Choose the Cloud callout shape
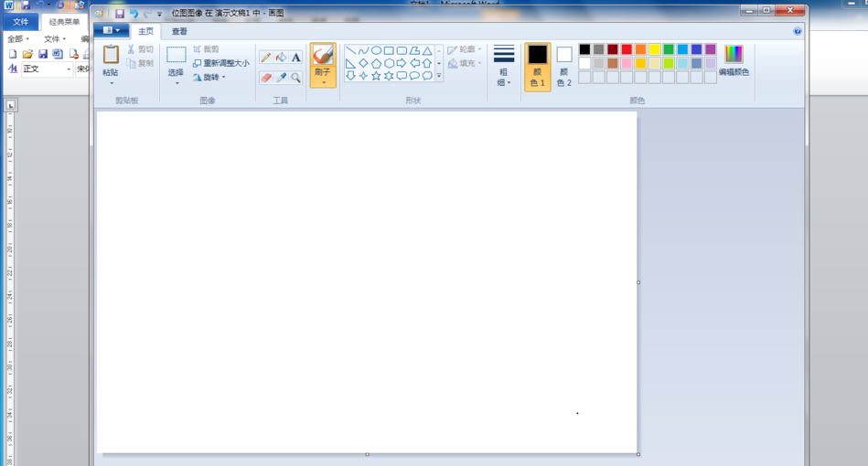The height and width of the screenshot is (466, 868). (427, 76)
